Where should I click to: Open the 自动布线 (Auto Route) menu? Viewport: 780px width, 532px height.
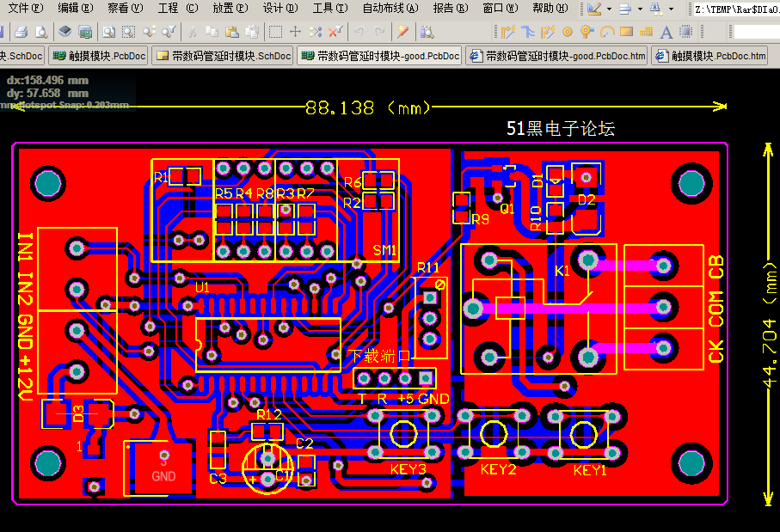tap(390, 9)
